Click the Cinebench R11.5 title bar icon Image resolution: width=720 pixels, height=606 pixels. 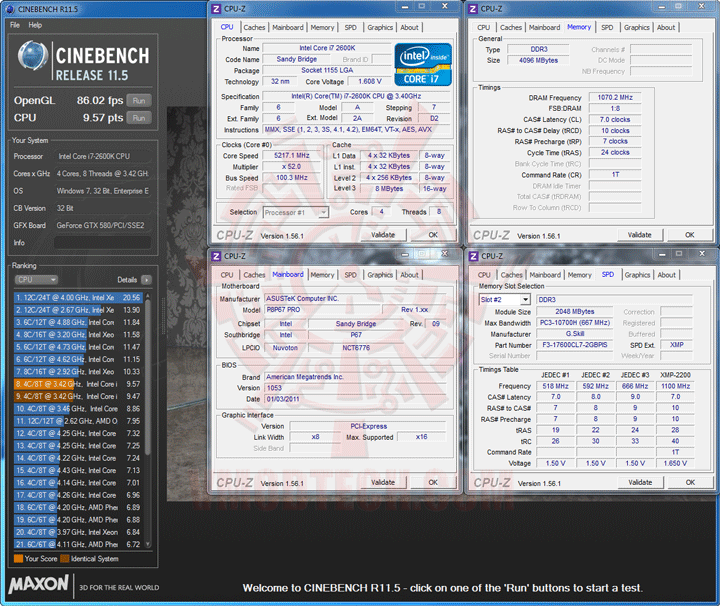[10, 9]
